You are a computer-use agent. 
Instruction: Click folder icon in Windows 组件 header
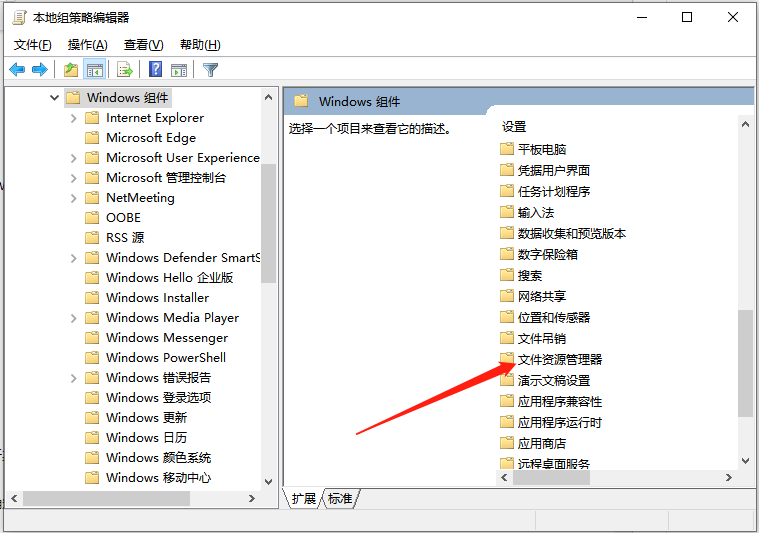[x=301, y=101]
